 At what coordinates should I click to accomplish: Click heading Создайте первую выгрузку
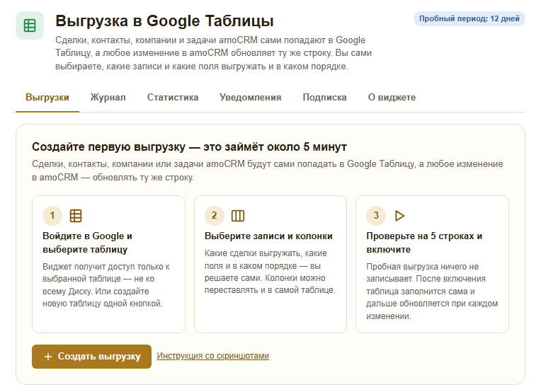click(189, 147)
